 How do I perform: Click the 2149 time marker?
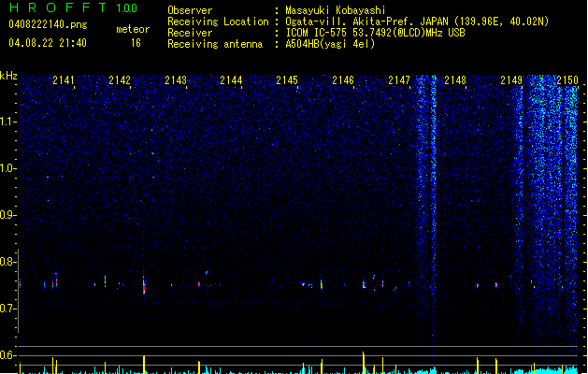[x=511, y=80]
